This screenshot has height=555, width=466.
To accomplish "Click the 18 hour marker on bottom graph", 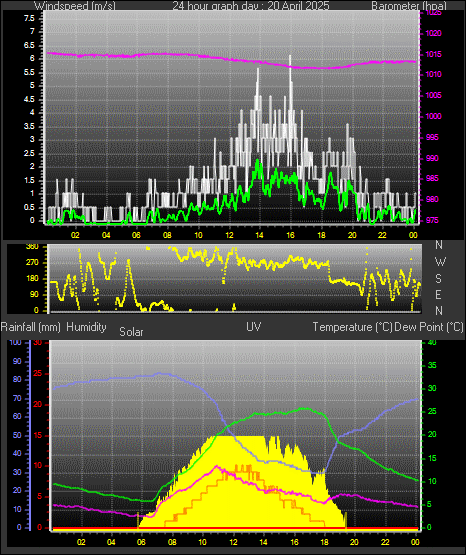I will click(324, 542).
